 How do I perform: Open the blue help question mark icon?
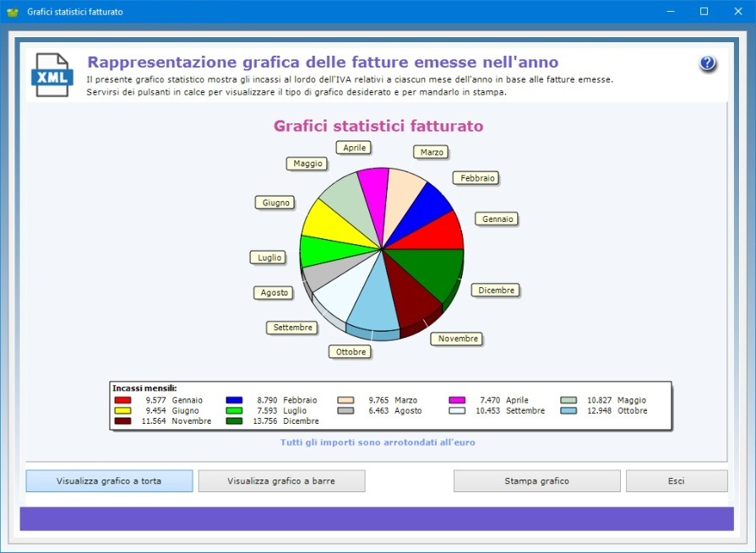click(x=707, y=63)
